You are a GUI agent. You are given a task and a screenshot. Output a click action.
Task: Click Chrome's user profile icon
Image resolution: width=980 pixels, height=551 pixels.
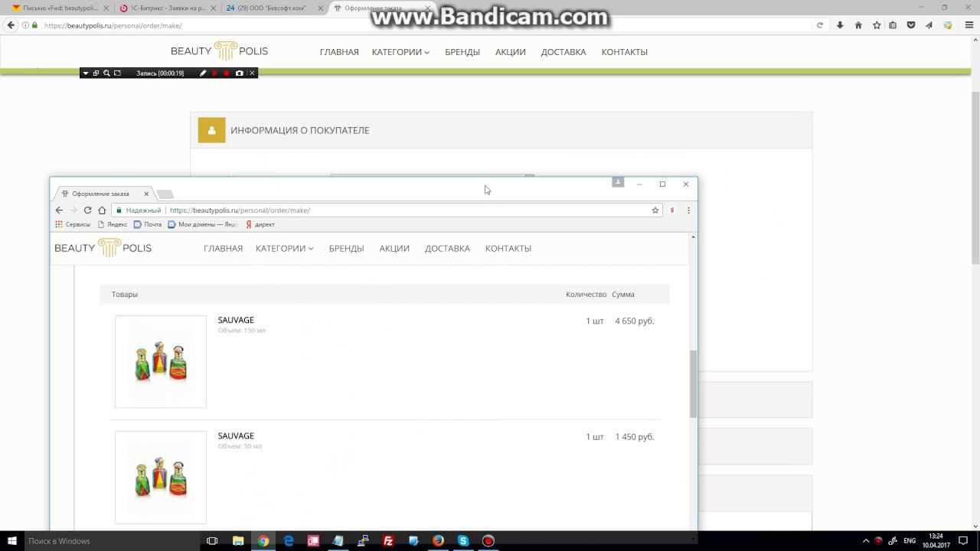[618, 182]
